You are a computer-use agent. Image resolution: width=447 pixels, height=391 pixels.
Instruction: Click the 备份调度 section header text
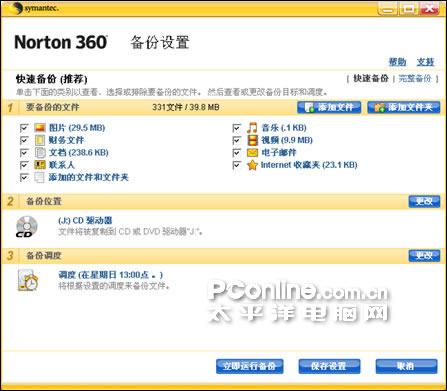pyautogui.click(x=44, y=256)
